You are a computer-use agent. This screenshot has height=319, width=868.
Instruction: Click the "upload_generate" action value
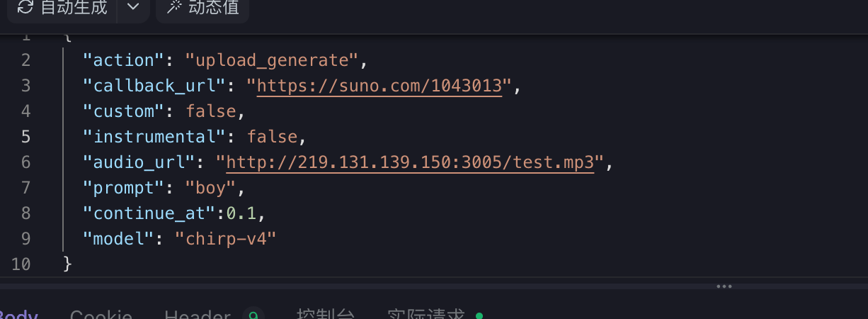tap(272, 60)
